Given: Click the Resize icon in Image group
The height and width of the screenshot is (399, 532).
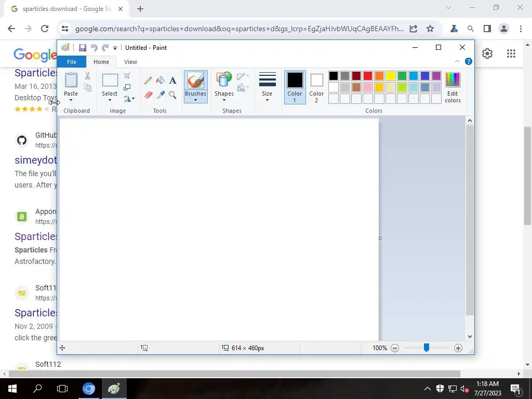Looking at the screenshot, I should tap(127, 87).
